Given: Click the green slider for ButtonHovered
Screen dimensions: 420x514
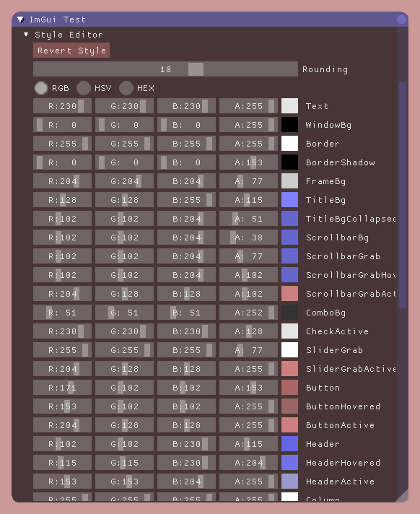Looking at the screenshot, I should [125, 406].
